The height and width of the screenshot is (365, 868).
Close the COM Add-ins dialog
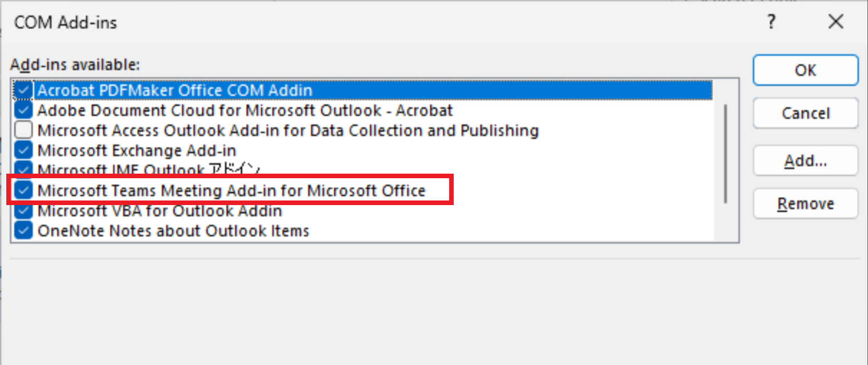click(835, 23)
